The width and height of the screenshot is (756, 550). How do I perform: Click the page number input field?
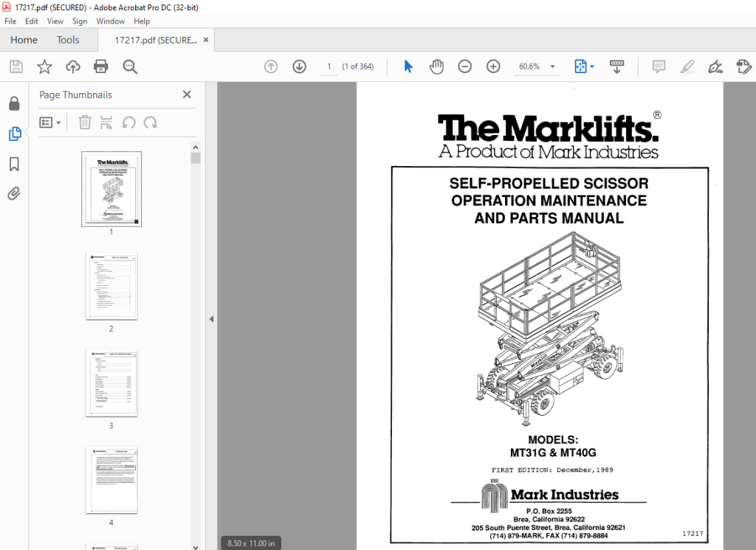pos(329,66)
